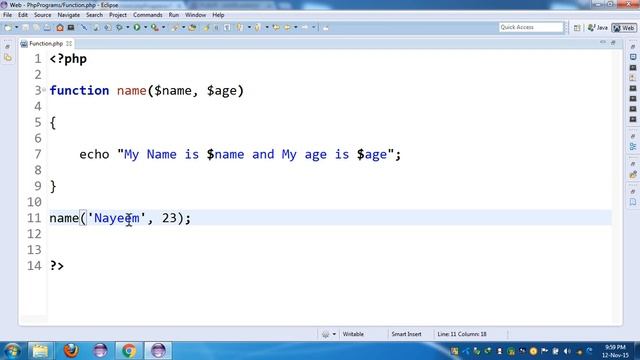
Task: Open the Windows Start button
Action: coord(12,351)
